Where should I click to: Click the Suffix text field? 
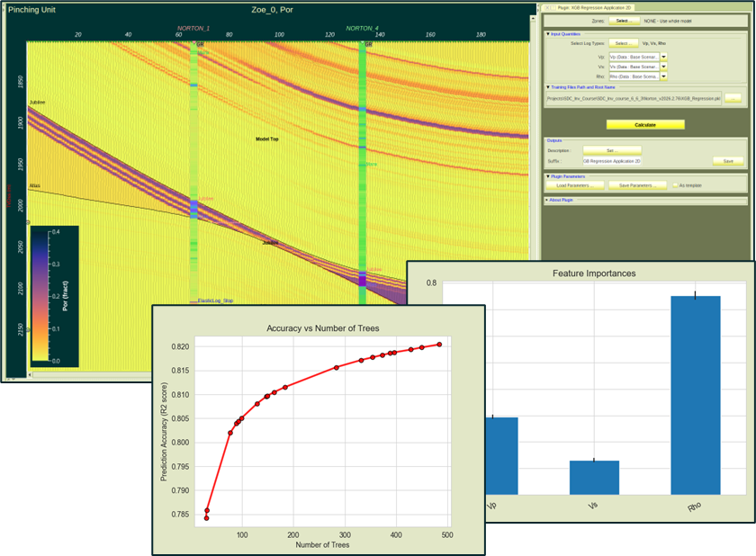(x=612, y=161)
